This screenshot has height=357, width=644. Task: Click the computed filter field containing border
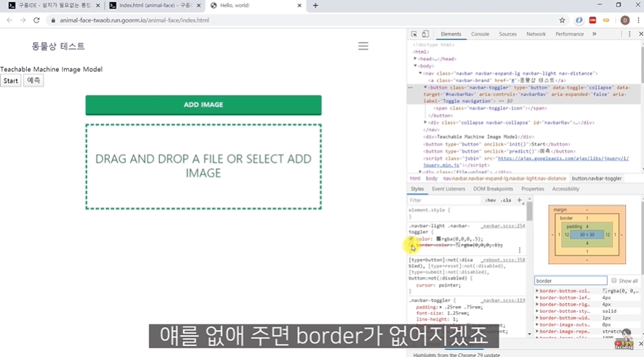[571, 281]
